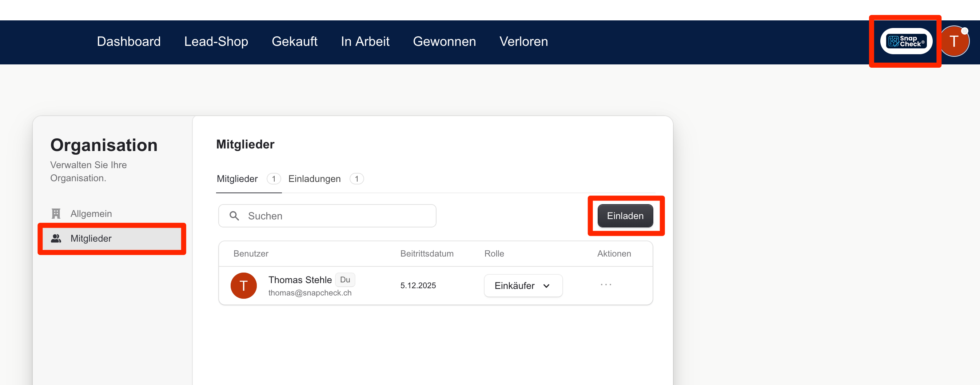Click Thomas Stehle's avatar in the table
980x385 pixels.
(x=243, y=286)
